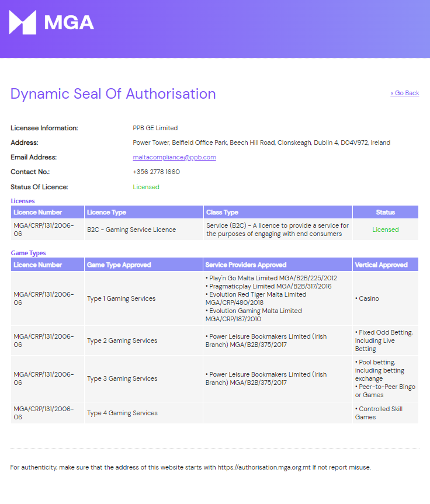The height and width of the screenshot is (504, 430).
Task: Click the Status column header
Action: point(386,212)
